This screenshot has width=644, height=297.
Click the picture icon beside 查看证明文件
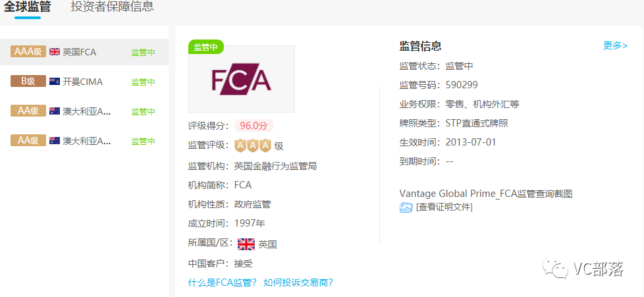(406, 207)
